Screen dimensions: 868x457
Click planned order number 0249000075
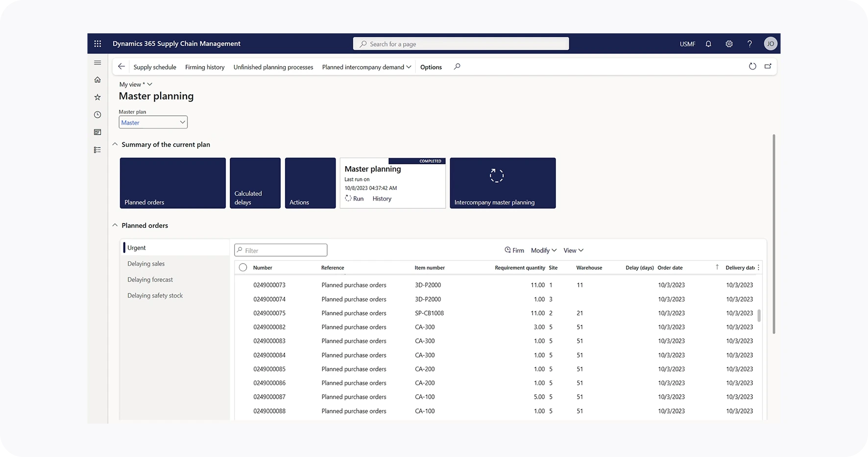click(x=269, y=313)
